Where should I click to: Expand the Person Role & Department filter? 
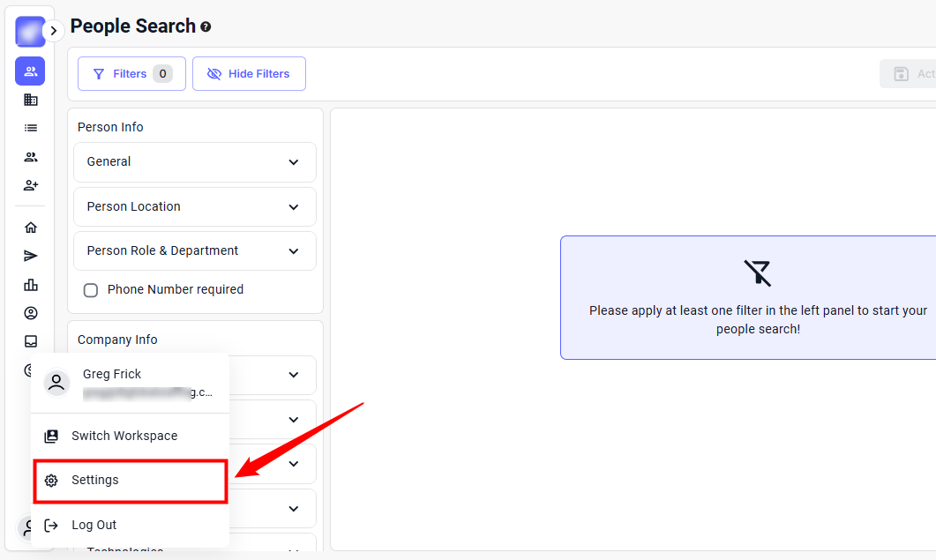[194, 251]
